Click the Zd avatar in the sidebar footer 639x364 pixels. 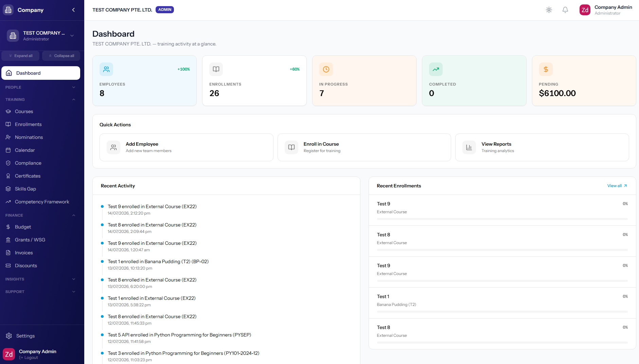coord(9,354)
